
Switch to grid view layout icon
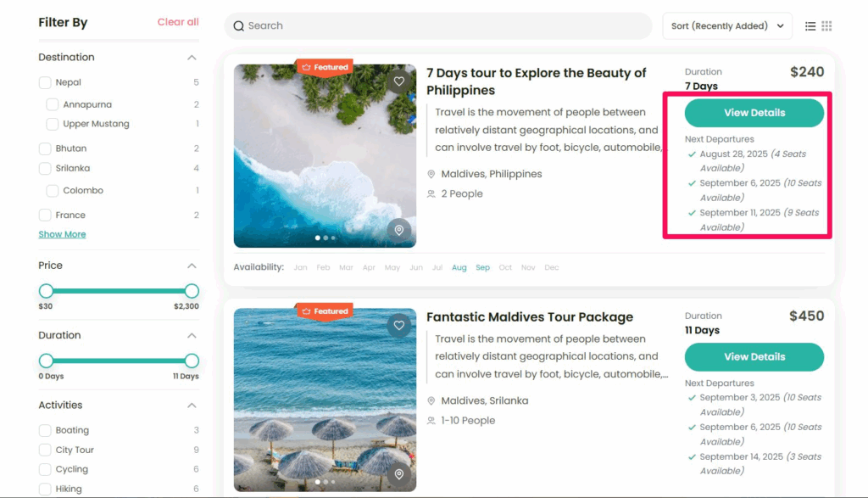pos(827,26)
